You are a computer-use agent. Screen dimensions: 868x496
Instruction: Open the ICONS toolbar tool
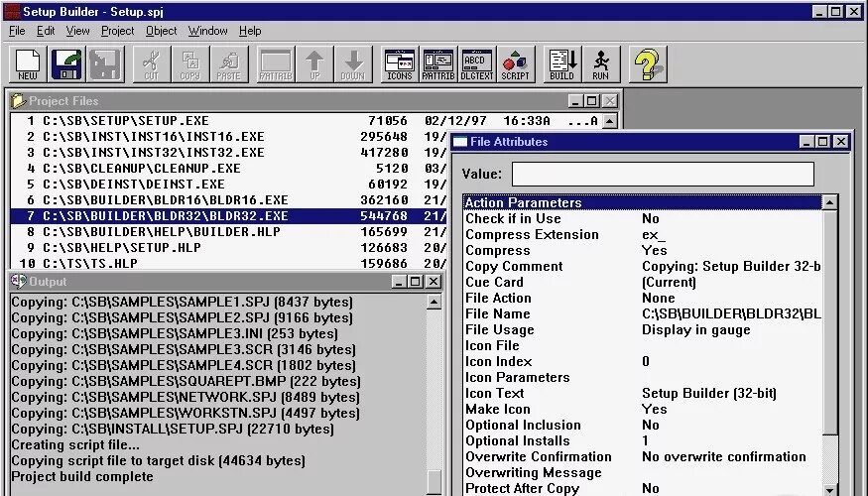[x=400, y=64]
